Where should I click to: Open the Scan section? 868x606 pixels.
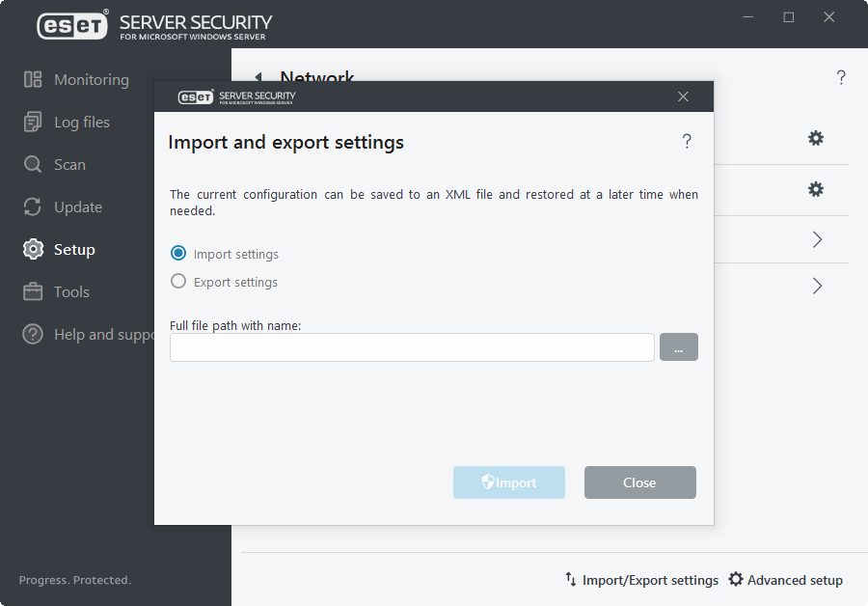click(68, 164)
